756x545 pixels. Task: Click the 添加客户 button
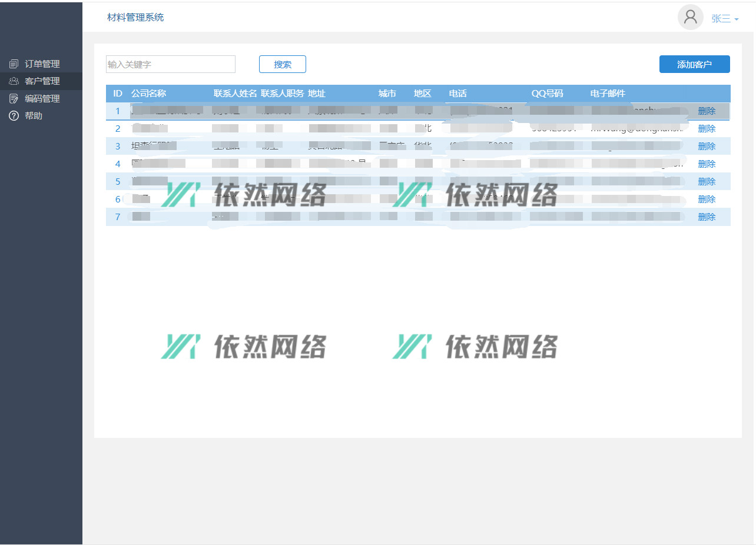point(694,64)
